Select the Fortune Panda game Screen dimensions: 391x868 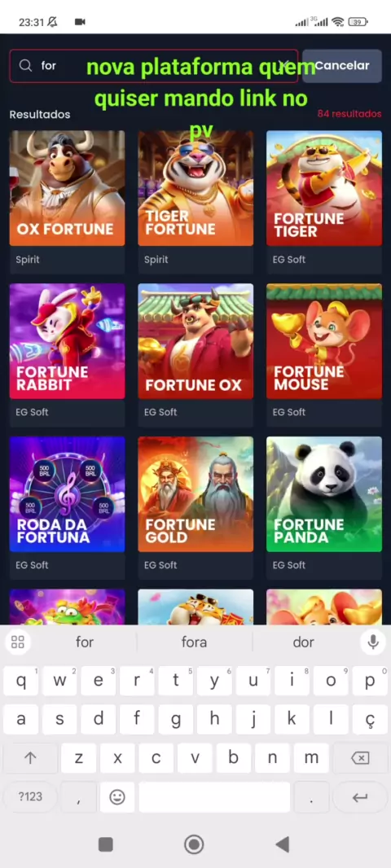tap(324, 494)
